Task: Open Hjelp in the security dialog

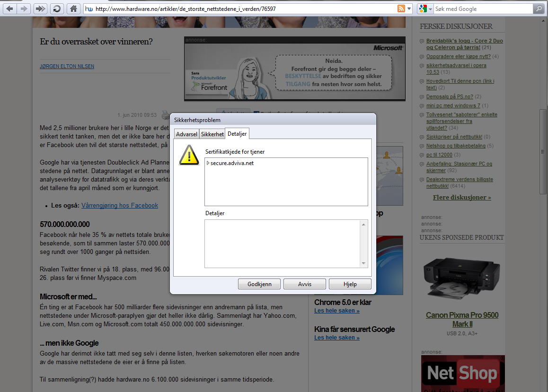Action: pyautogui.click(x=350, y=284)
